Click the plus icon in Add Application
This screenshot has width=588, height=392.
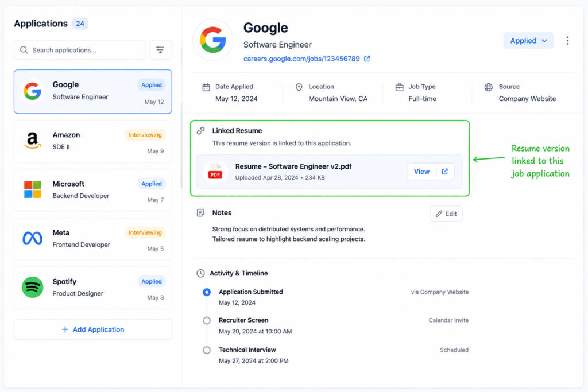tap(65, 329)
